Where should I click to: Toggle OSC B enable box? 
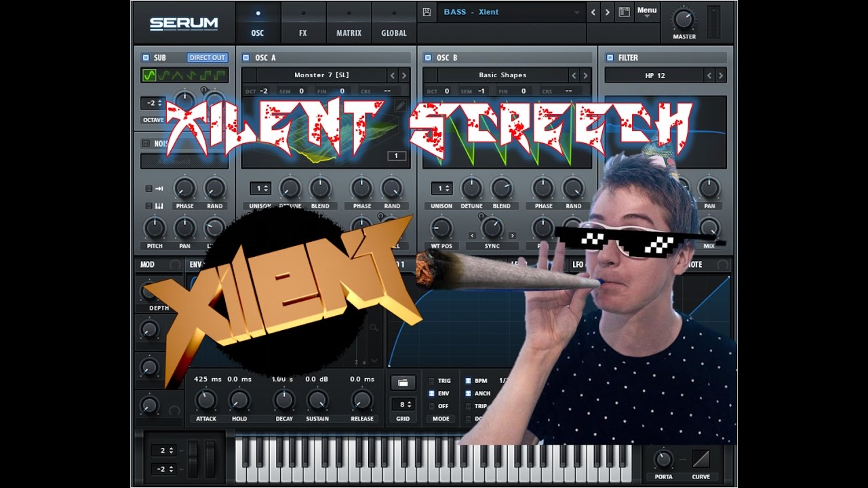pos(428,58)
